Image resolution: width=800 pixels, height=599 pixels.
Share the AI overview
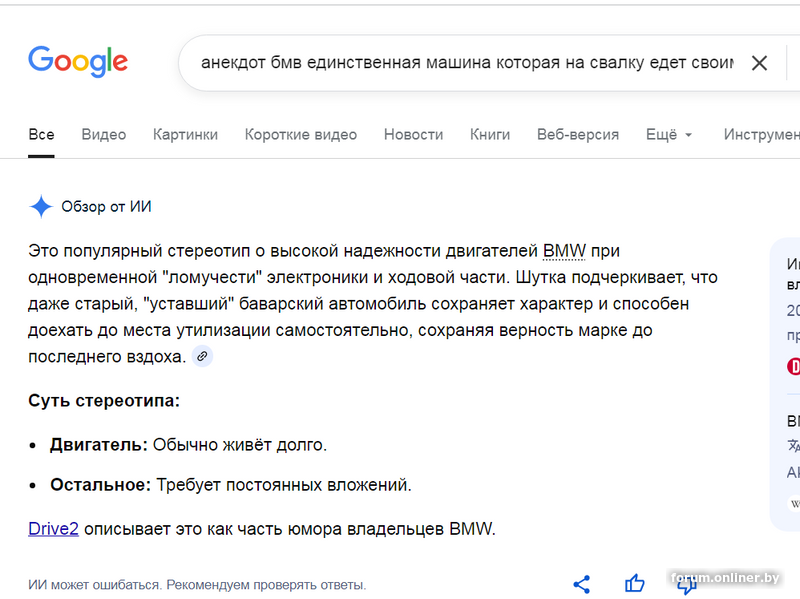click(581, 584)
